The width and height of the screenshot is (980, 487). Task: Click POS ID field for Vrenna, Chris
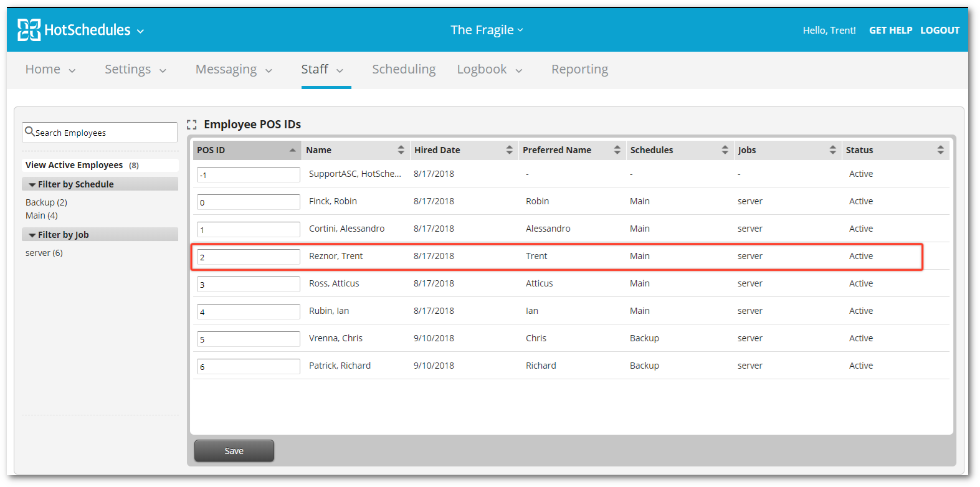point(249,339)
